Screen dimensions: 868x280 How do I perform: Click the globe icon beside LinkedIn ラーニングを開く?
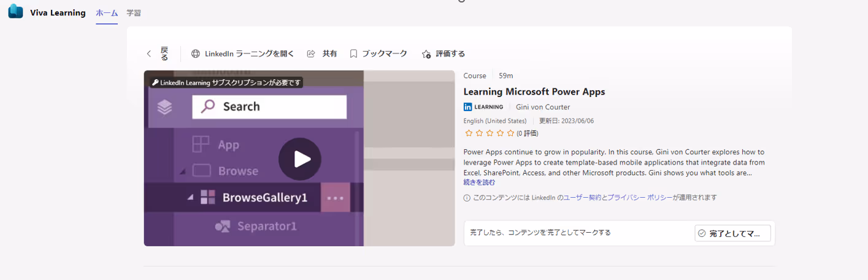point(196,54)
